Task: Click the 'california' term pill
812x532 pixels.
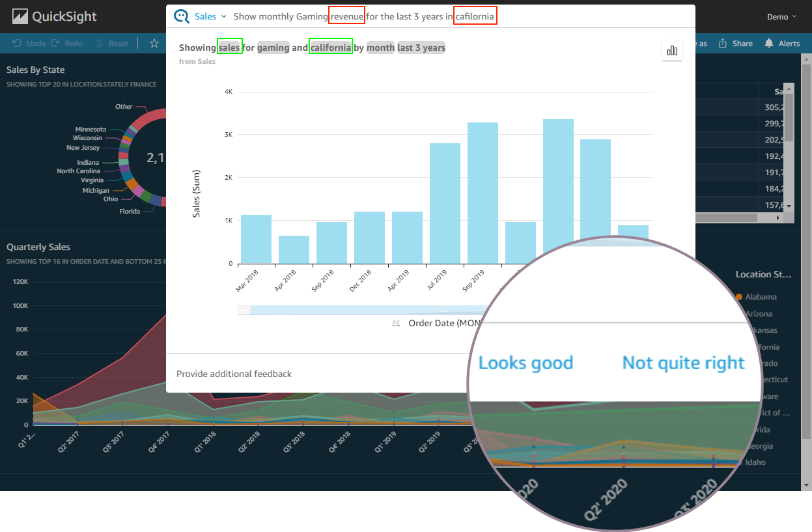Action: tap(331, 48)
